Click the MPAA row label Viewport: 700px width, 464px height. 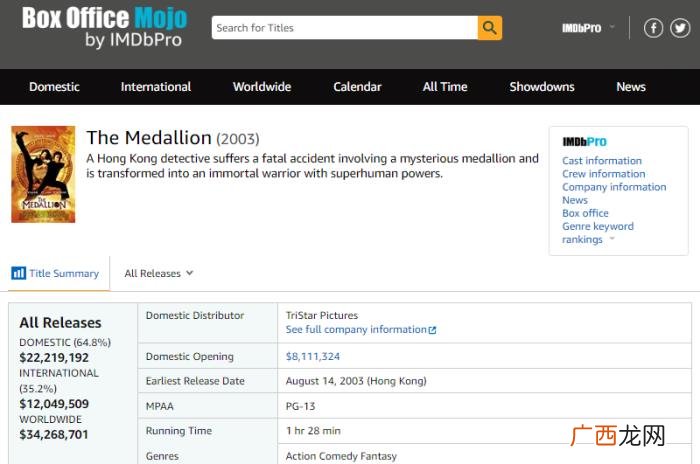[159, 406]
